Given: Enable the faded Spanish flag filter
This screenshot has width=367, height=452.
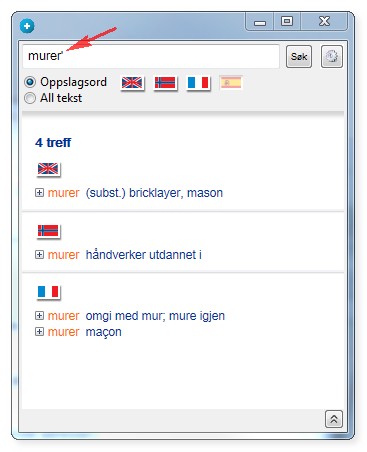Looking at the screenshot, I should pos(231,82).
